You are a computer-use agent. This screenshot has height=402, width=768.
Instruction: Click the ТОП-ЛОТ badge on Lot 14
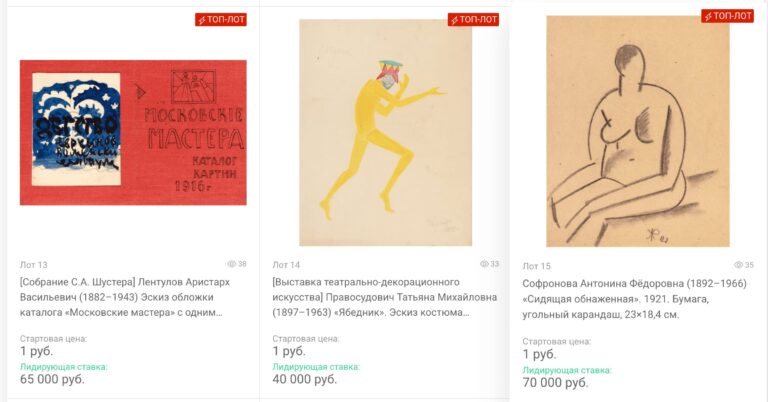pyautogui.click(x=473, y=20)
